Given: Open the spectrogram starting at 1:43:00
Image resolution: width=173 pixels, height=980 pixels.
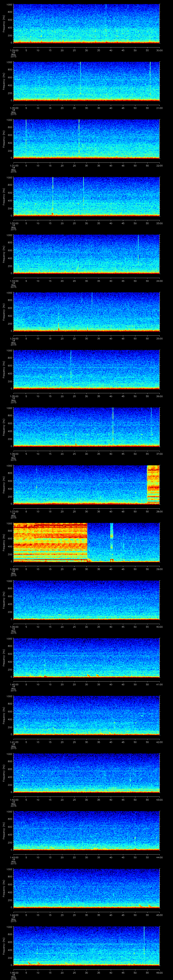Looking at the screenshot, I should [86, 831].
